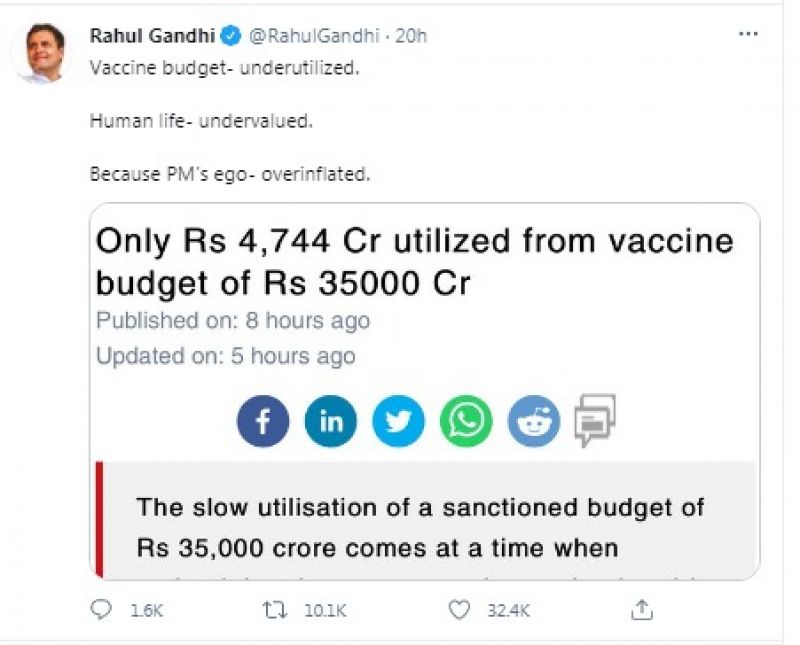
Task: Click the 'Published on: 8 hours ago' text
Action: coord(232,321)
